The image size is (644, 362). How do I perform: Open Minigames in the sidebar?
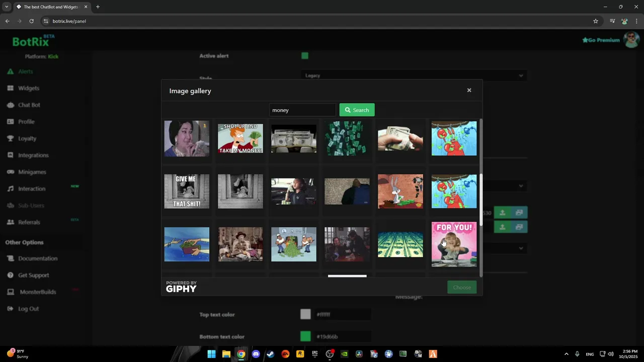32,172
